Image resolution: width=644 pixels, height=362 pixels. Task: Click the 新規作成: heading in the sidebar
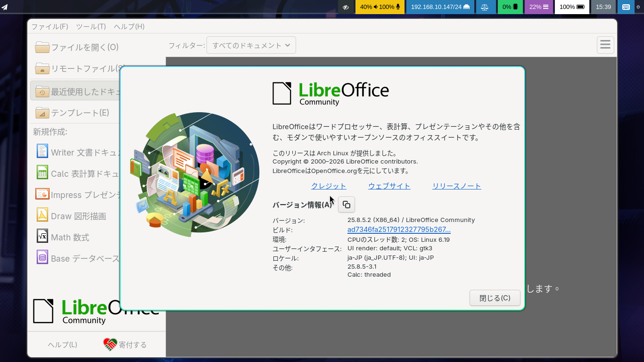(x=50, y=132)
